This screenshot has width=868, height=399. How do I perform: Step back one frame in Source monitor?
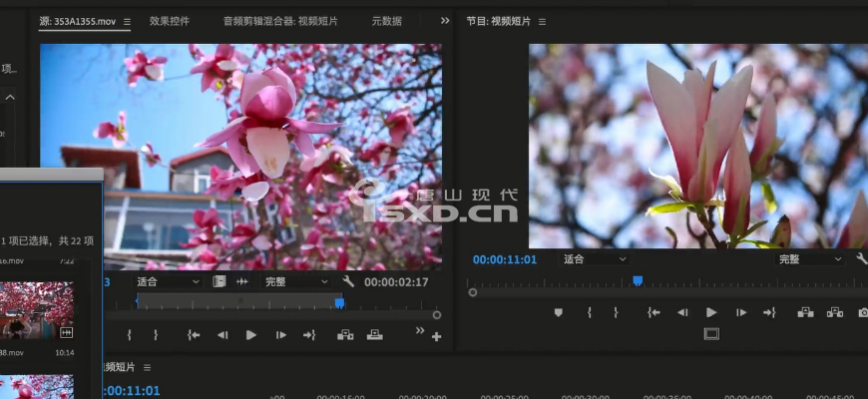click(222, 335)
